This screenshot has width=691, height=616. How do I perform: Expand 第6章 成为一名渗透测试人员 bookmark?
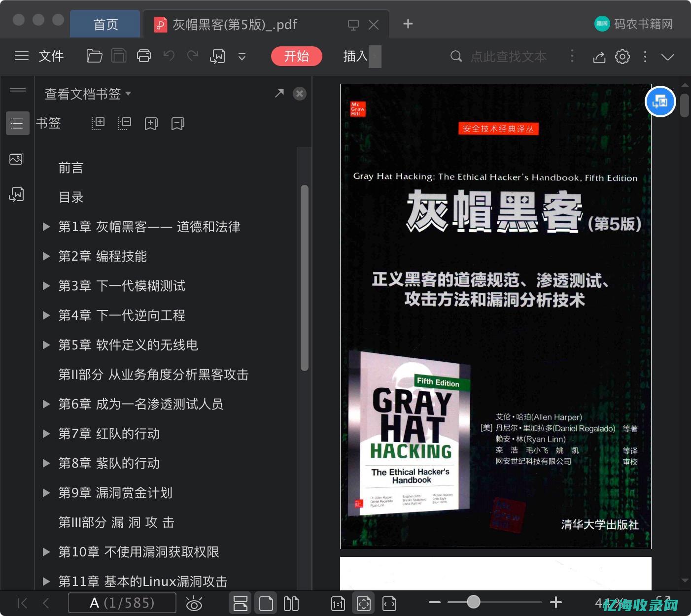(46, 404)
